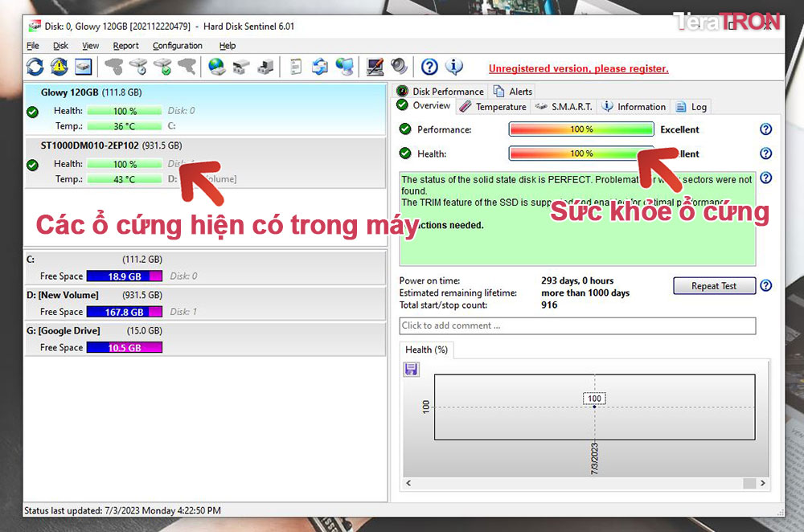This screenshot has width=804, height=532.
Task: Click the disk with clock toolbar icon
Action: [138, 67]
